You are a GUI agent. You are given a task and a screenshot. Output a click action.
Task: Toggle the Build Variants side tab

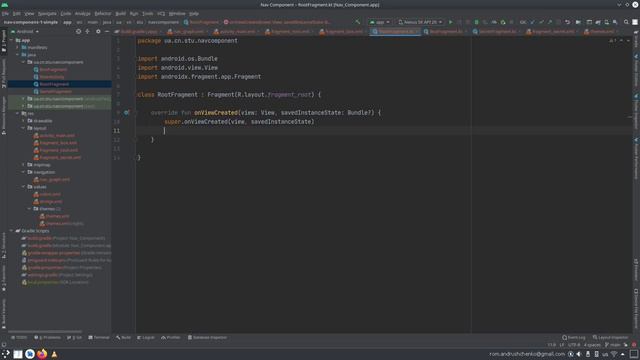tap(4, 313)
